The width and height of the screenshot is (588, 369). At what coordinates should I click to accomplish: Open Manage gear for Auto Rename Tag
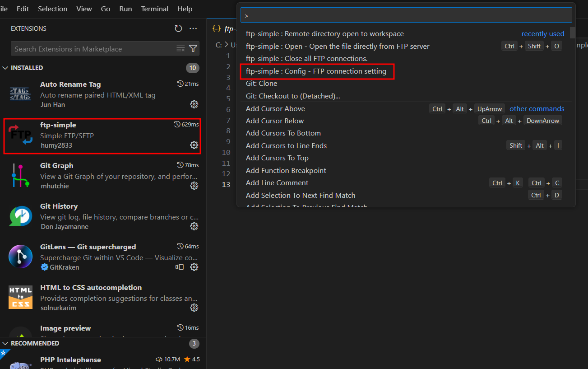(194, 104)
